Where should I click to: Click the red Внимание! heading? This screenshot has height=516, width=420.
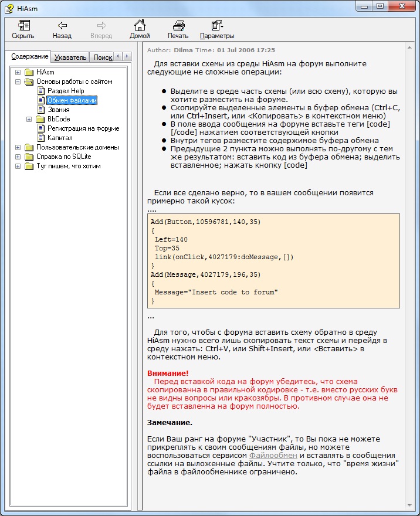pos(168,373)
